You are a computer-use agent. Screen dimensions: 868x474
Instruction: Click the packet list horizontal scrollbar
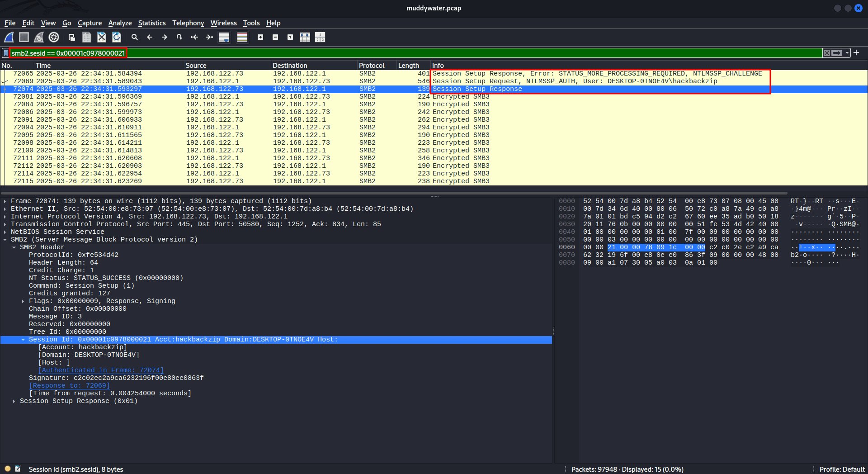click(393, 193)
